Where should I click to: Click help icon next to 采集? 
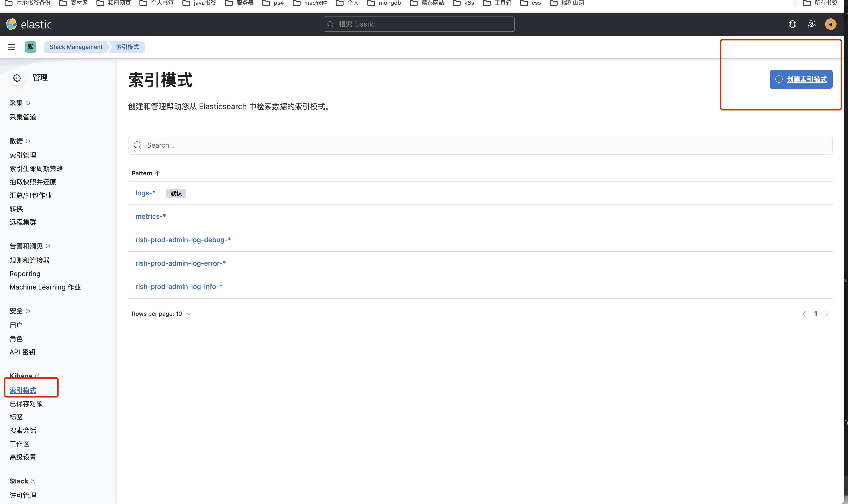click(x=28, y=102)
